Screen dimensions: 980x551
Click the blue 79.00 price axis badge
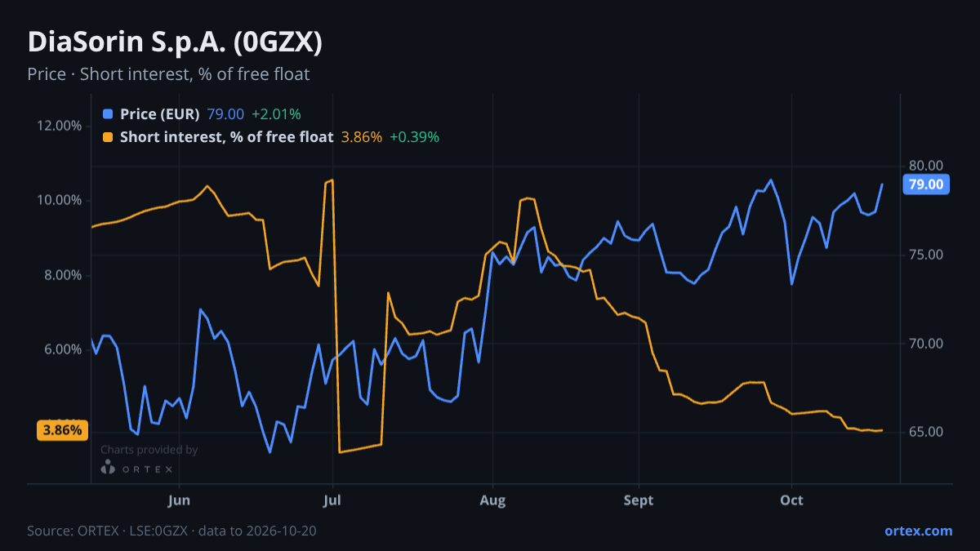pyautogui.click(x=926, y=184)
